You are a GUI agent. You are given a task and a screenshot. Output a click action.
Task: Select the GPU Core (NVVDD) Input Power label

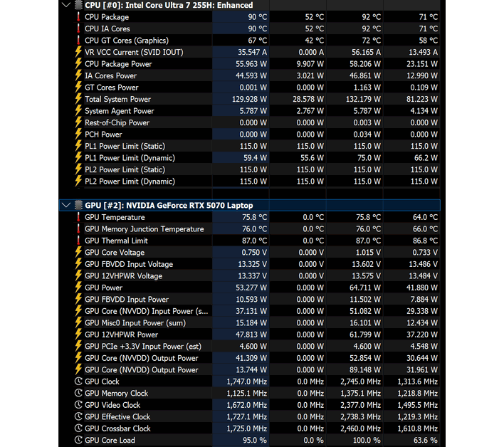pos(146,311)
